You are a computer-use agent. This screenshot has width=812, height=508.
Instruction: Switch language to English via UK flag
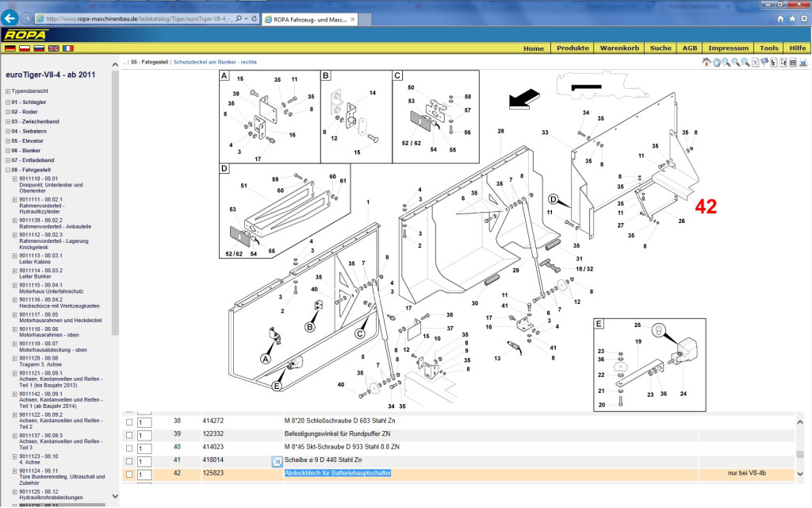[x=53, y=48]
